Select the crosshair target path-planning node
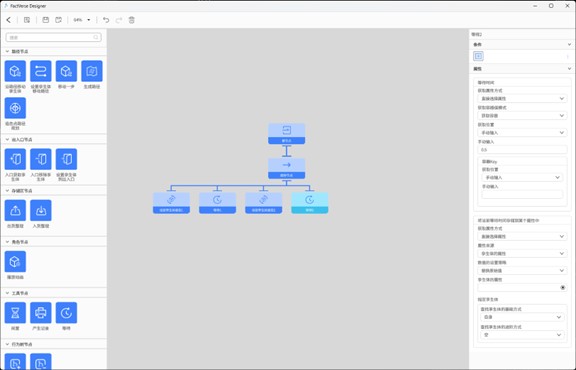 pyautogui.click(x=15, y=108)
